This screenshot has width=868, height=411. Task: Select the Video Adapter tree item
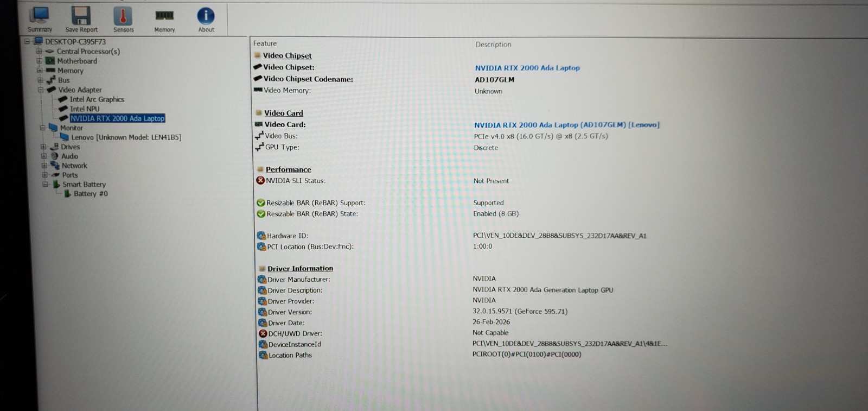(80, 90)
